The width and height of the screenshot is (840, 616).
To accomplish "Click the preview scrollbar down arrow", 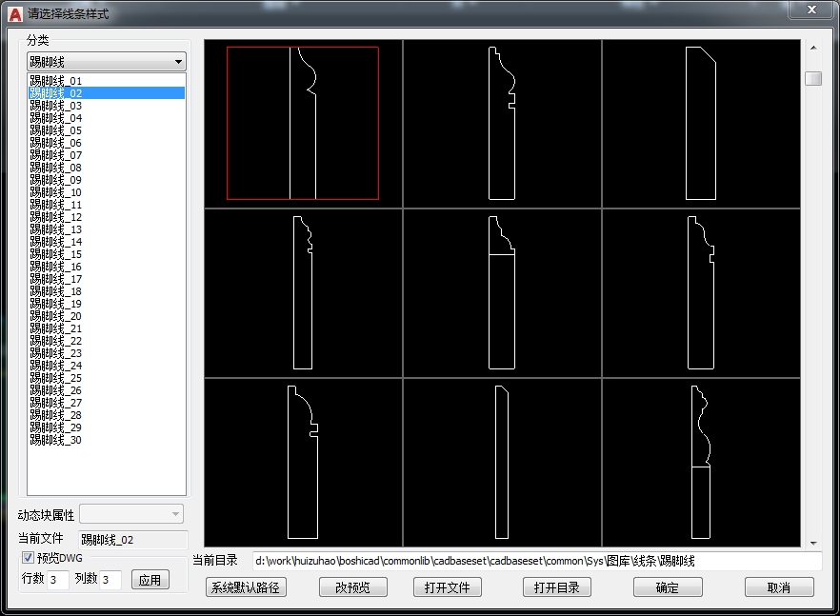I will point(813,543).
